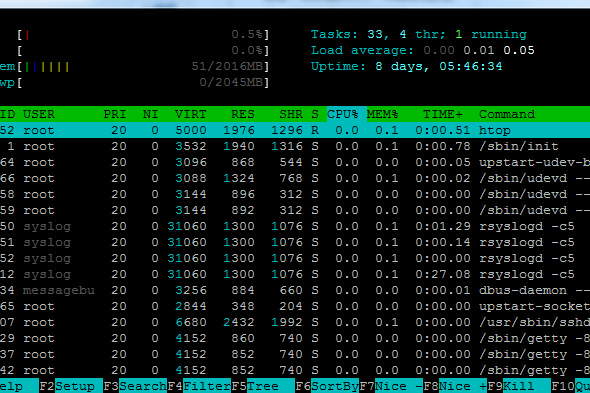Select the /usr/sbin/sshd process row
The width and height of the screenshot is (590, 393).
coord(295,322)
